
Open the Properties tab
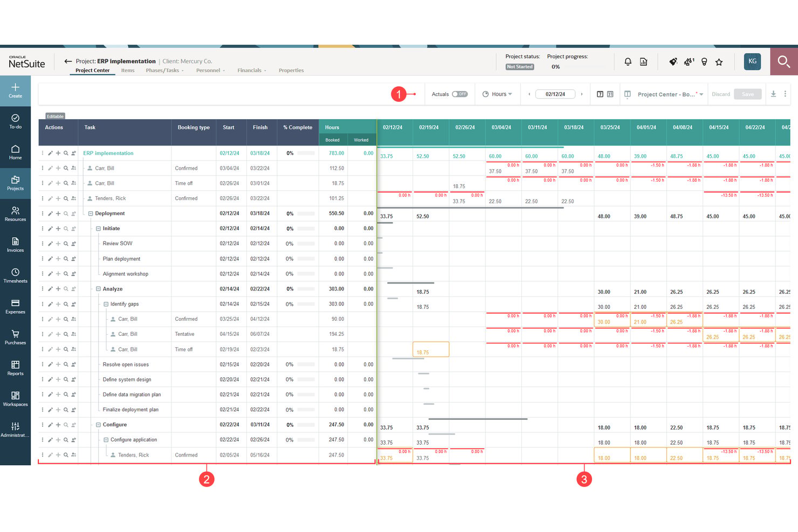coord(291,71)
